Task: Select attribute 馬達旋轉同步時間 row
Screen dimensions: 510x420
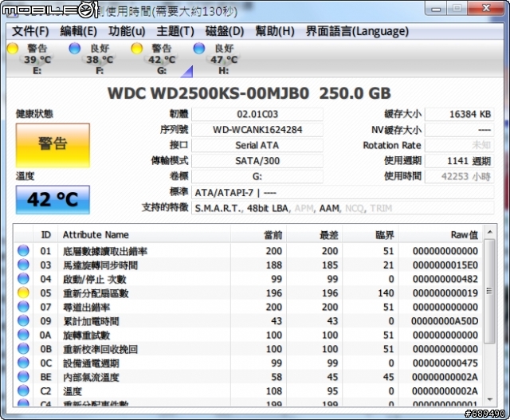Action: point(248,265)
